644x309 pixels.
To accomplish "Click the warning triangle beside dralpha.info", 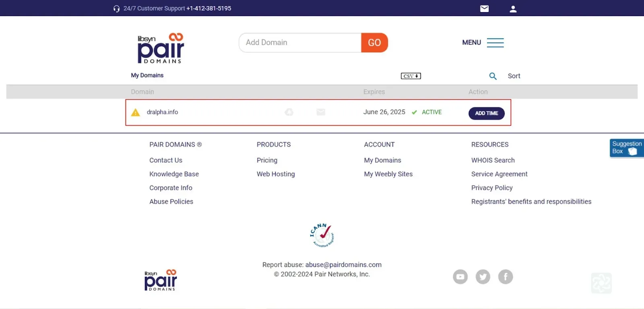I will point(136,112).
